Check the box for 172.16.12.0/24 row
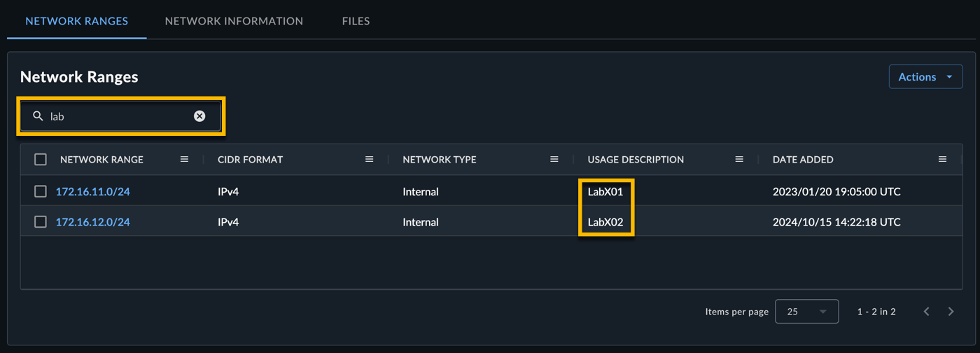The width and height of the screenshot is (980, 353). 41,222
